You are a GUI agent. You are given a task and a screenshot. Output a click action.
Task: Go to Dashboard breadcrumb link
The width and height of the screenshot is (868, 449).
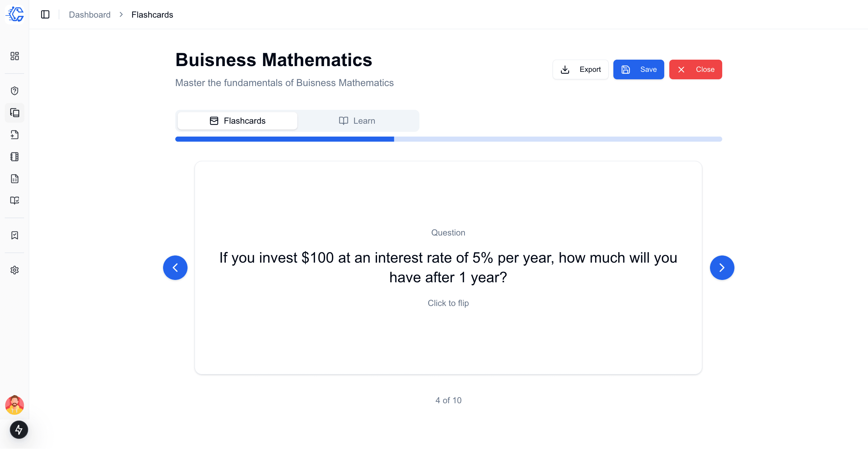(90, 15)
